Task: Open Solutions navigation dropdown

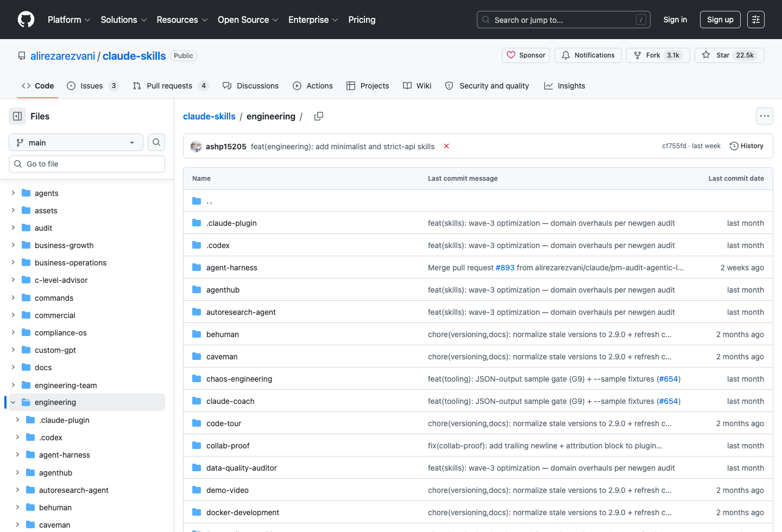Action: click(124, 20)
